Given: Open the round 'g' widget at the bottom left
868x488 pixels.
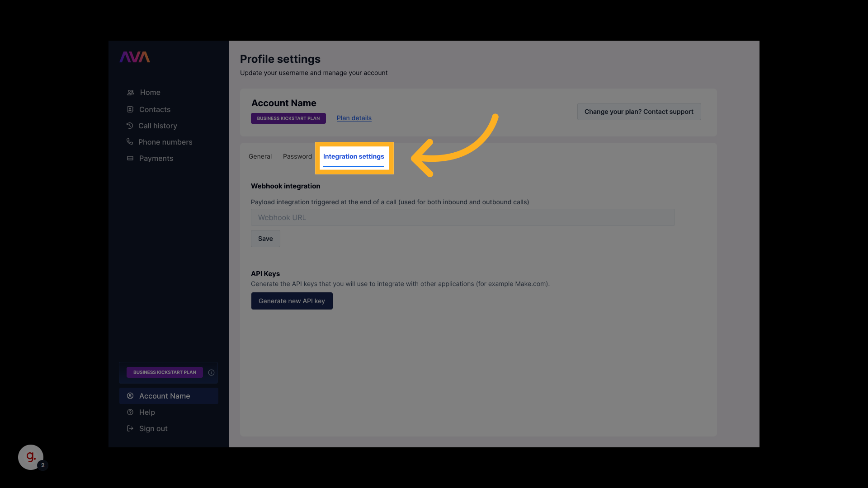Looking at the screenshot, I should tap(31, 457).
